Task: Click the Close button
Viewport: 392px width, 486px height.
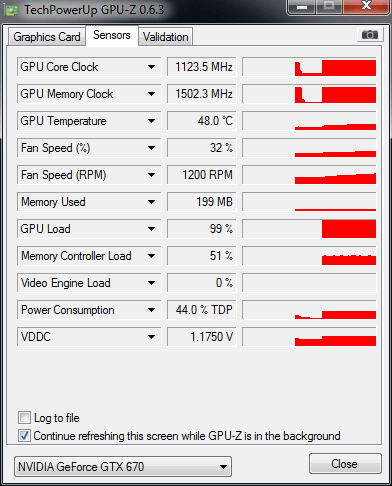Action: (345, 464)
